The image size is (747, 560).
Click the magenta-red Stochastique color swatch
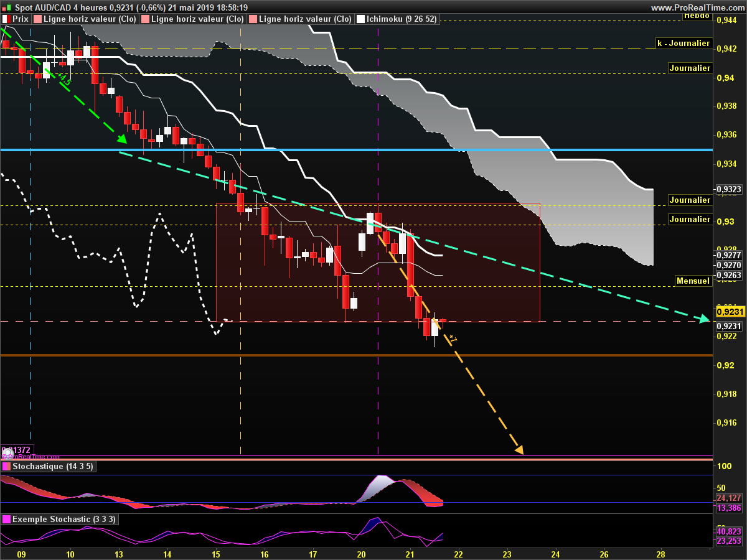click(x=6, y=467)
